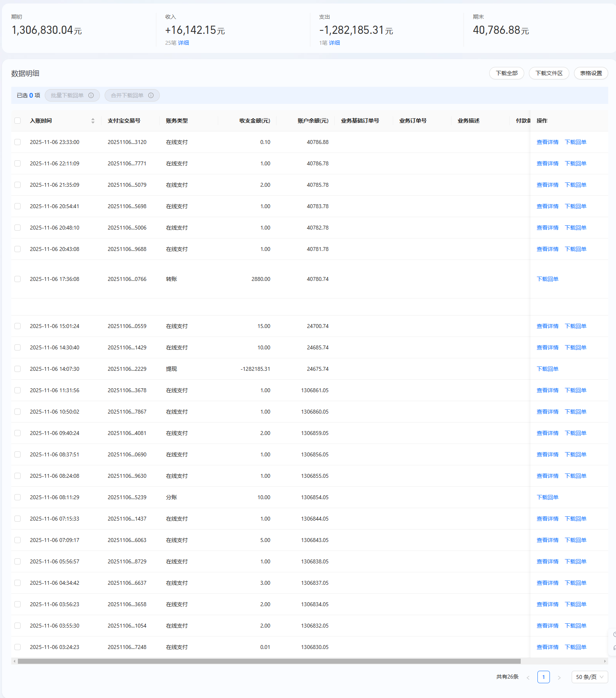
Task: Click the 入账时间 sort arrows icon
Action: point(93,121)
